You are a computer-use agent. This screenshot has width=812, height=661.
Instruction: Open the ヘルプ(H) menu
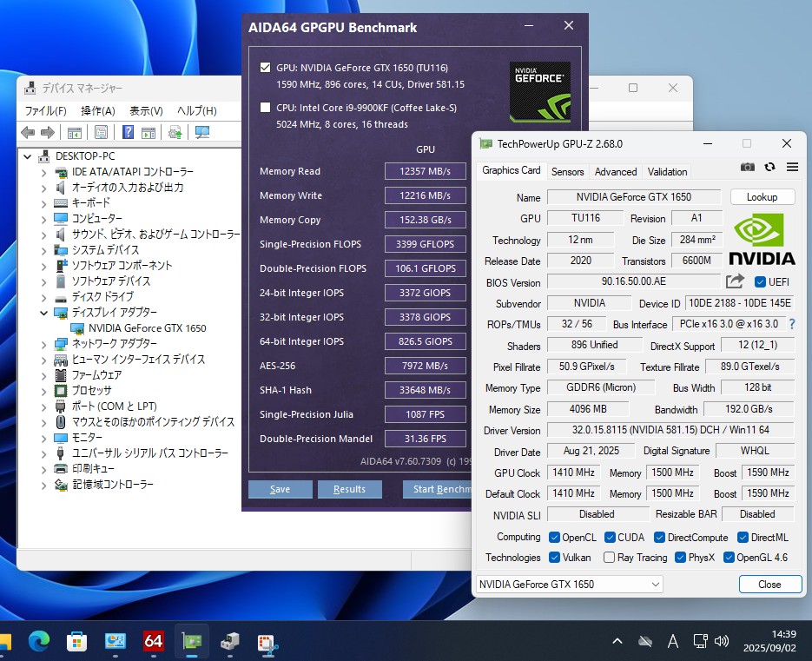click(197, 111)
